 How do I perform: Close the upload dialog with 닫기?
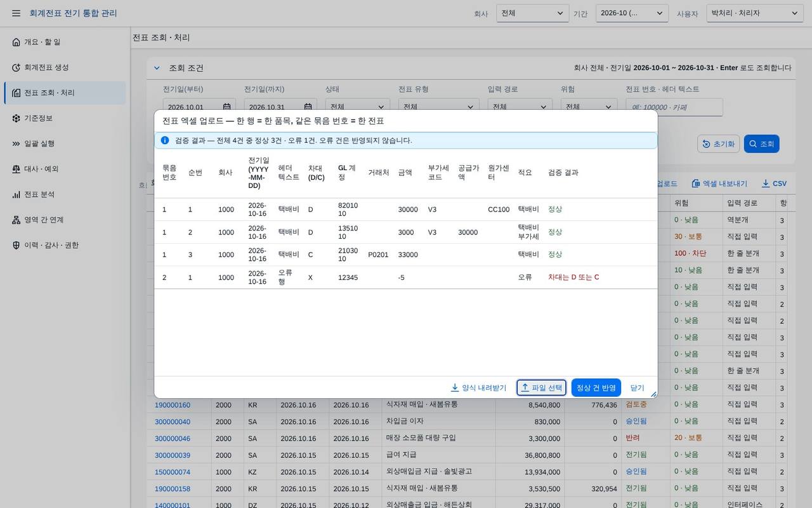[x=637, y=387]
